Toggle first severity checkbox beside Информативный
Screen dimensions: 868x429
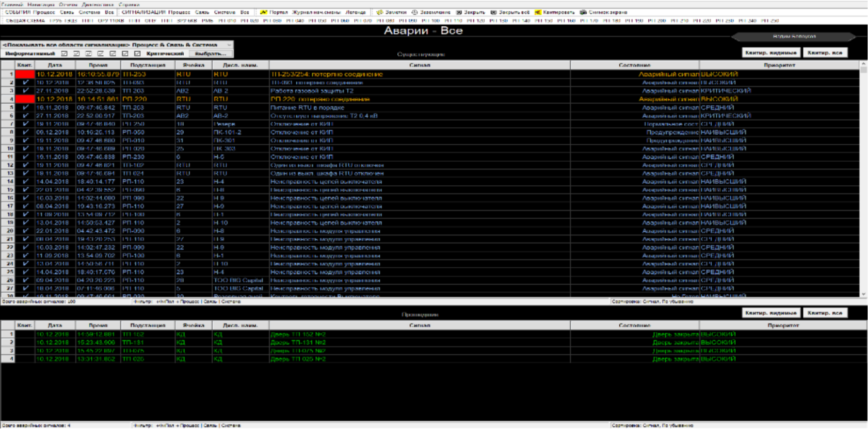point(64,54)
